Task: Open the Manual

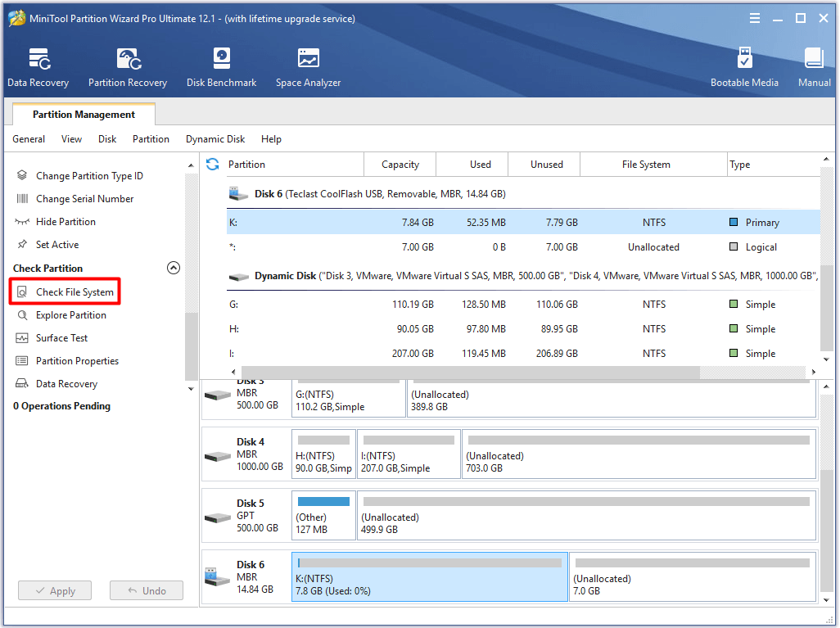Action: pyautogui.click(x=815, y=67)
